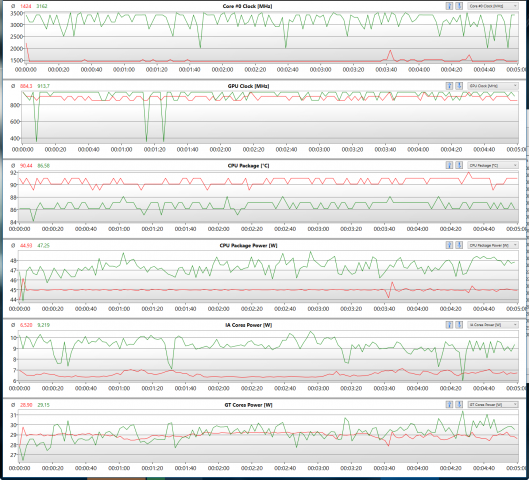Click the red average value 6.520
This screenshot has width=529, height=480.
26,325
